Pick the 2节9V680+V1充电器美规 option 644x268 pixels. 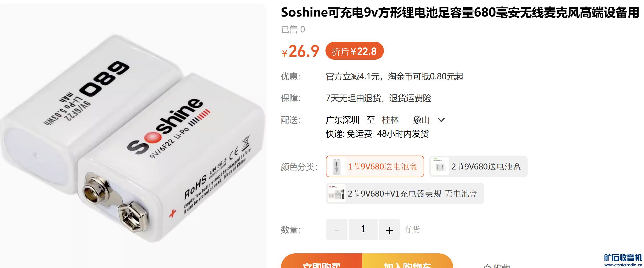point(405,193)
